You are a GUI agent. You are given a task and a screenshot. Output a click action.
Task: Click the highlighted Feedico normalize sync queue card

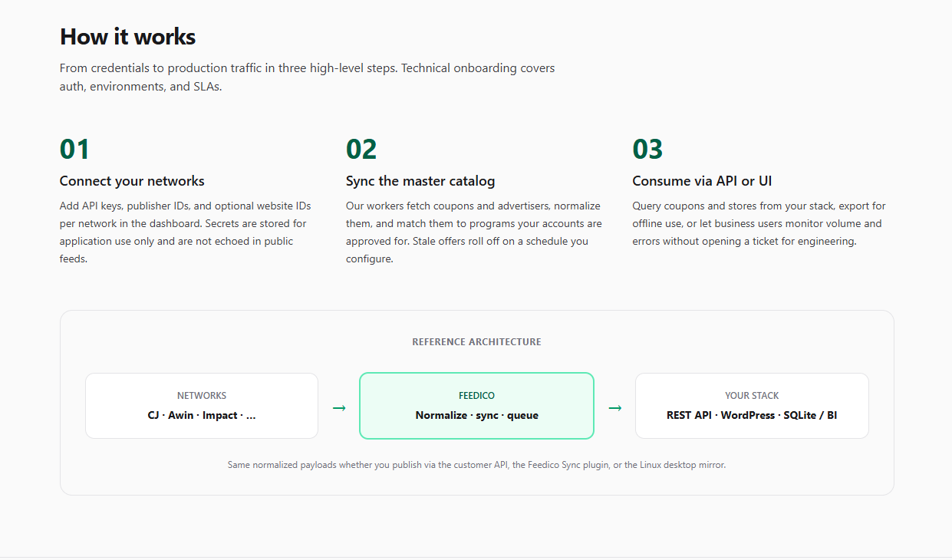[476, 406]
